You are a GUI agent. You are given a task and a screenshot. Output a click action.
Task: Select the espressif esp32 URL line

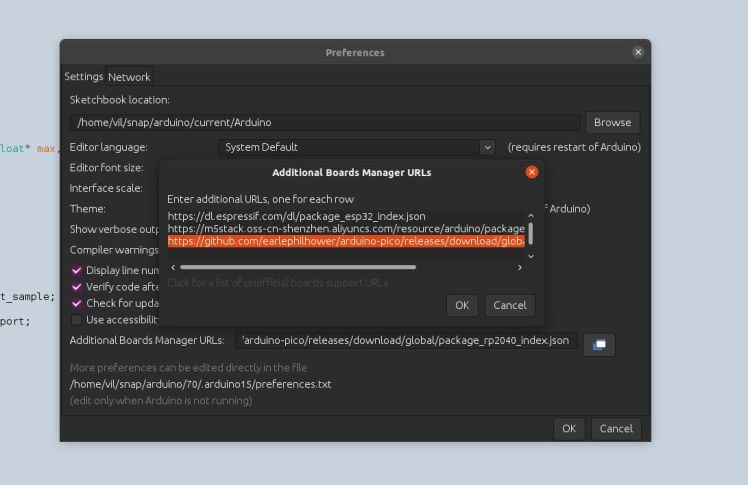tap(297, 216)
